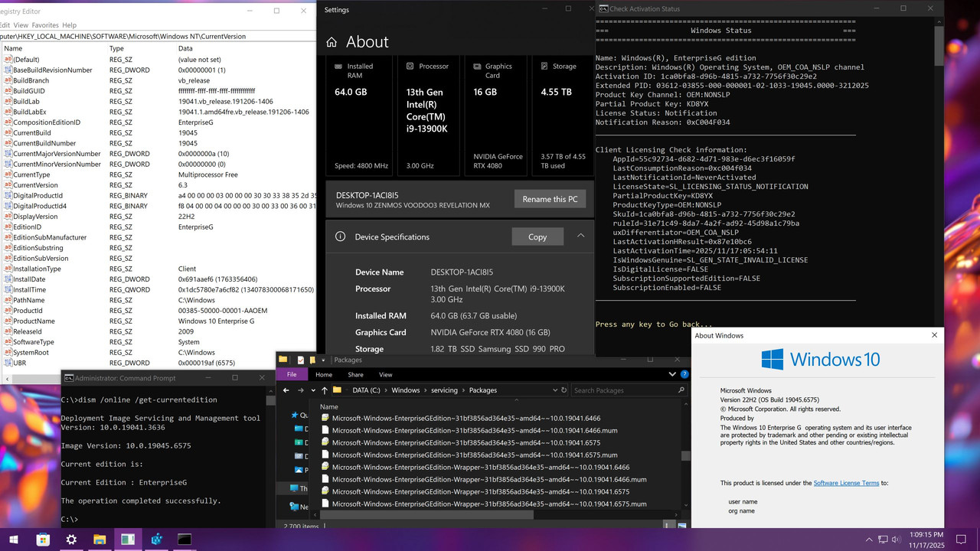Click the taskbar clock showing 1:09:15 PM
This screenshot has height=551, width=980.
tap(926, 540)
